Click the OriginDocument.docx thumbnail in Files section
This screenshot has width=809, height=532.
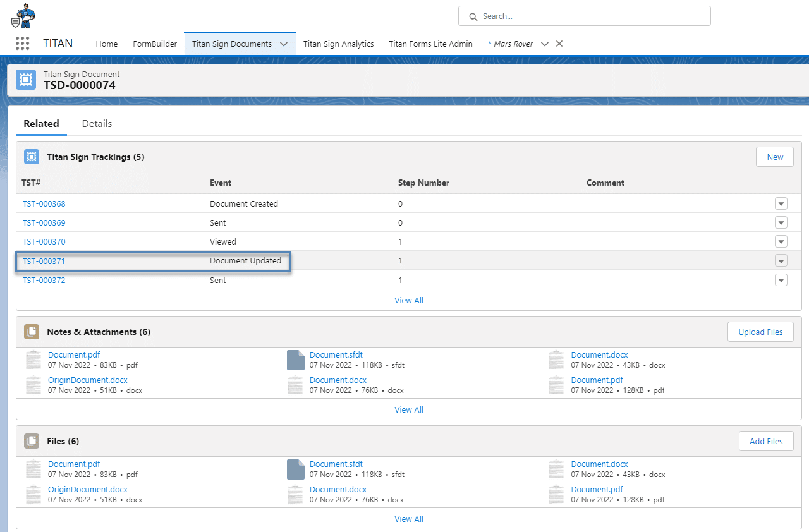(33, 495)
